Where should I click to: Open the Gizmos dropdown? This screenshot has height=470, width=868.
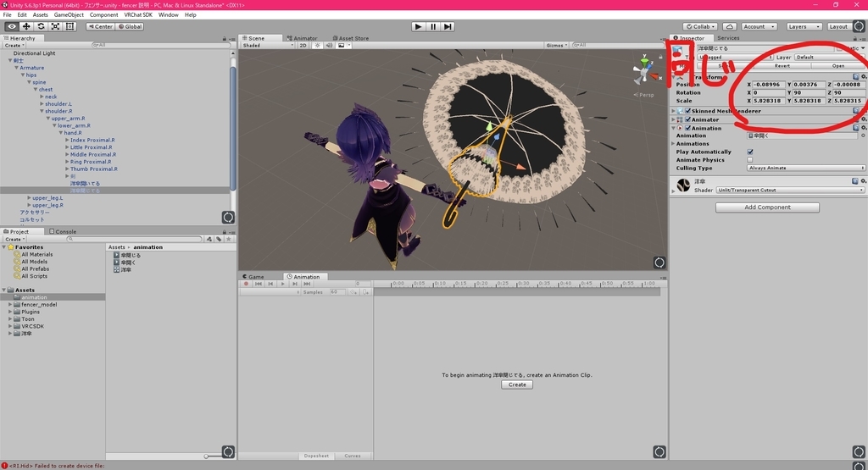pos(555,46)
